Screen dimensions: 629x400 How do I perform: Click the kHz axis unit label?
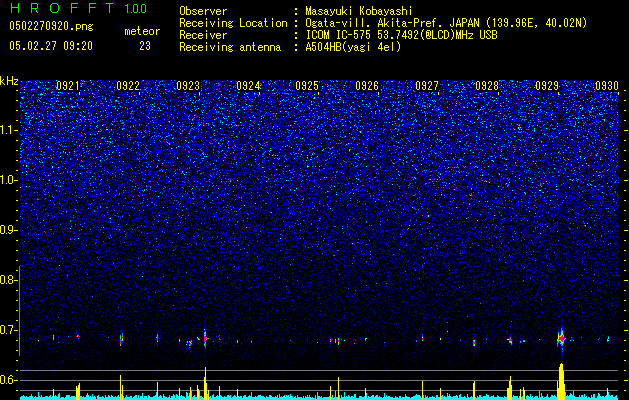[9, 81]
